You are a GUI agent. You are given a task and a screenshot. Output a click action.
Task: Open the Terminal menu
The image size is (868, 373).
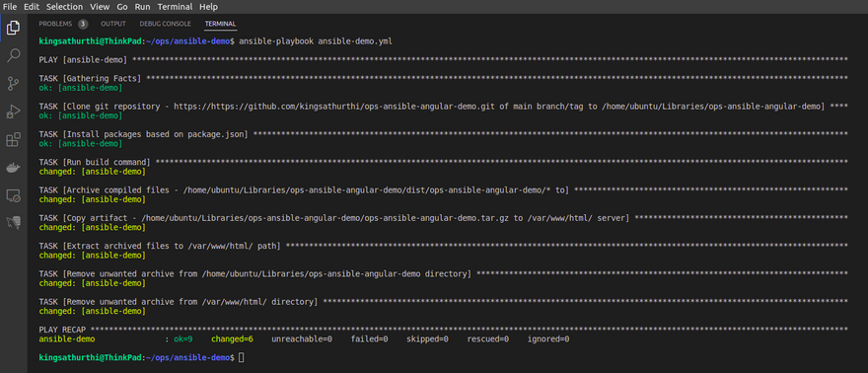click(x=175, y=7)
